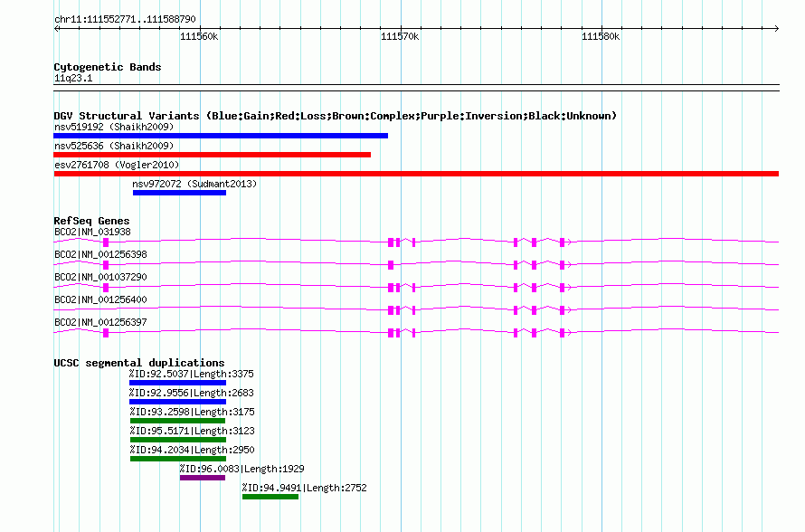The image size is (805, 532).
Task: Click the purple bar under %ID:96.0083
Action: (203, 478)
